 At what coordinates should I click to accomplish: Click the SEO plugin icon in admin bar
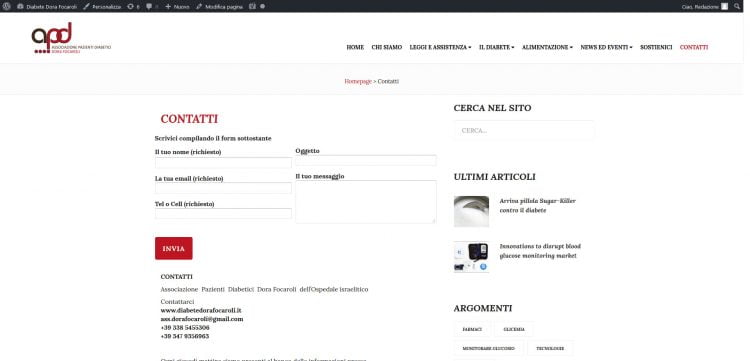(252, 7)
